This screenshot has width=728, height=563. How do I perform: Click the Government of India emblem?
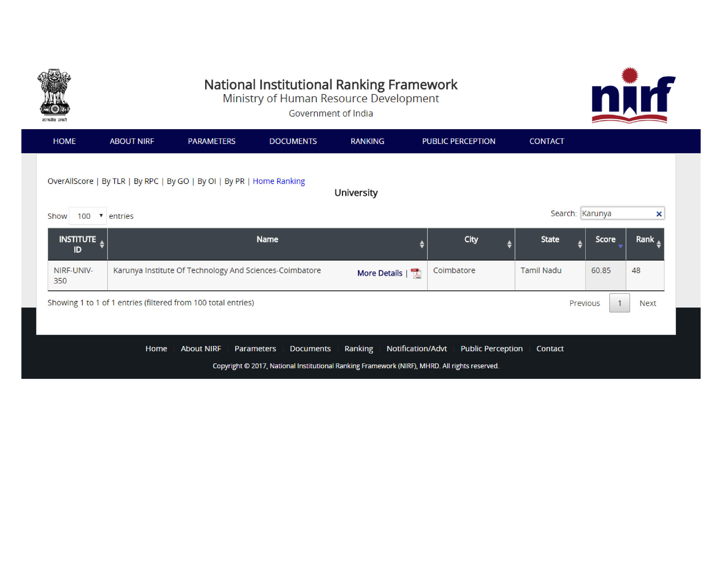[54, 95]
